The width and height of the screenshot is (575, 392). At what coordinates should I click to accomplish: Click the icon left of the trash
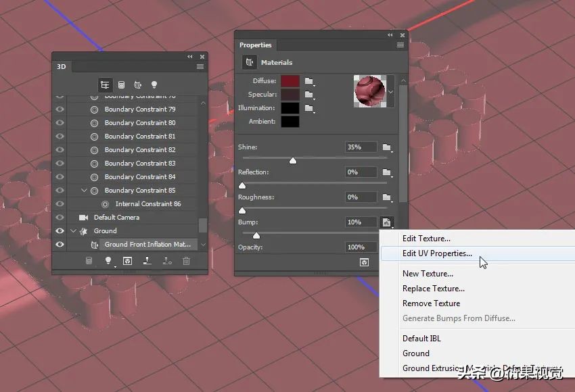(x=167, y=261)
